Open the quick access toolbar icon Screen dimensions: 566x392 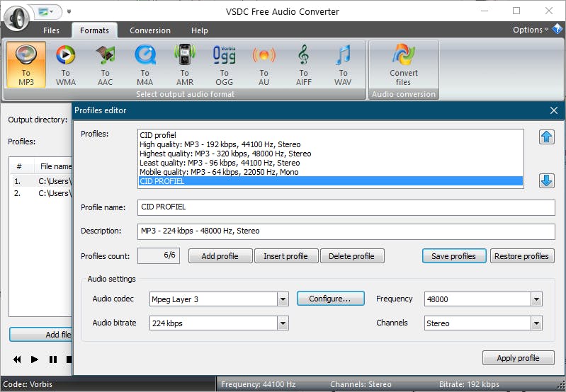pyautogui.click(x=46, y=12)
